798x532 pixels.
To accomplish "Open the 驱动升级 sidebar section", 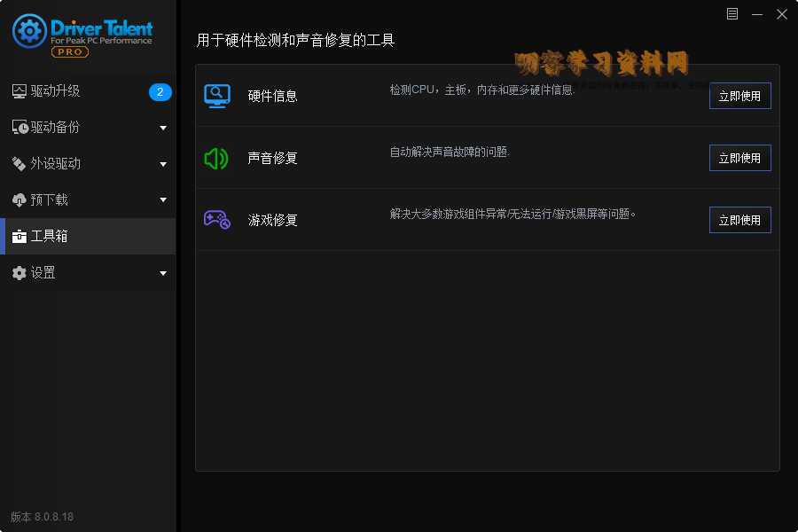I will (55, 91).
